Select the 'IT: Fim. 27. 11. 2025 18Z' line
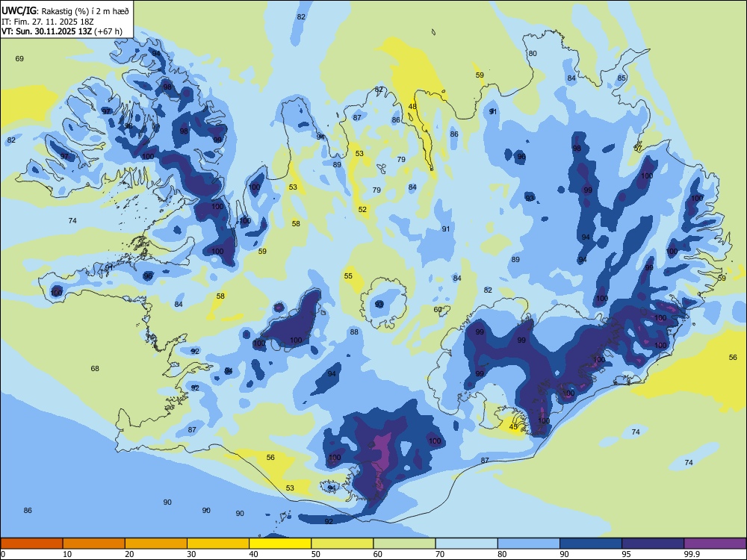Screen dimensions: 747x560 (48, 22)
